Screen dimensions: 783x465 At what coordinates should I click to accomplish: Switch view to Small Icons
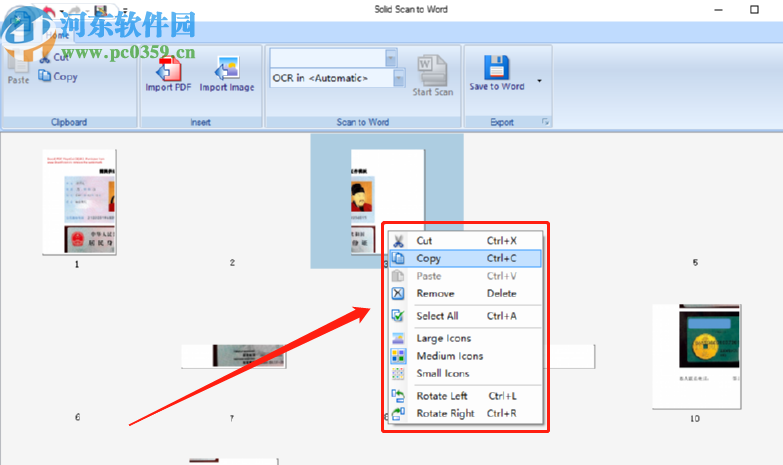465,373
